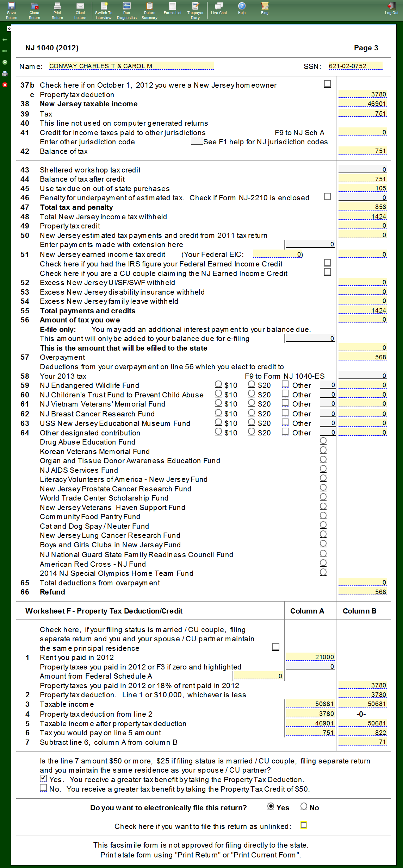Check the file return as unlinked box
Screen dimensions: 403x868
pos(304,825)
